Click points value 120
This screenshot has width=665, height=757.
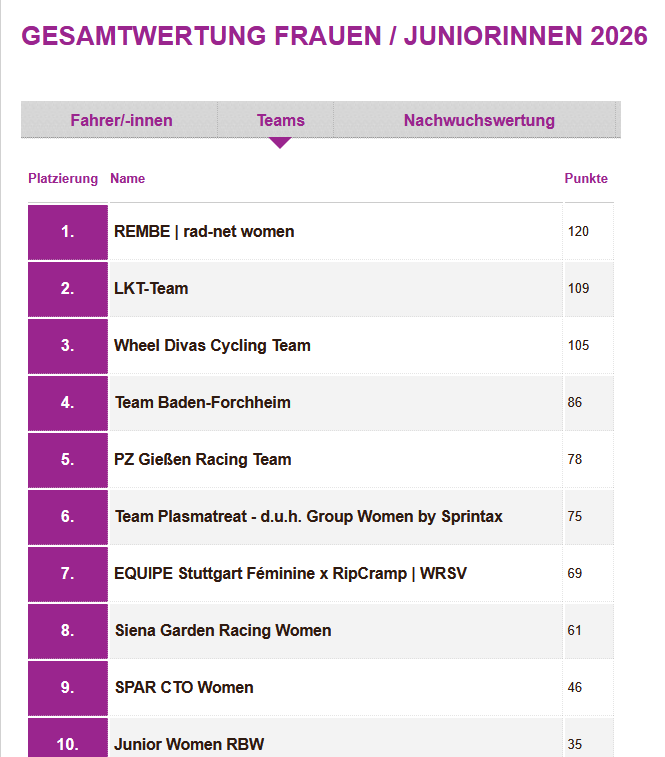pyautogui.click(x=578, y=232)
